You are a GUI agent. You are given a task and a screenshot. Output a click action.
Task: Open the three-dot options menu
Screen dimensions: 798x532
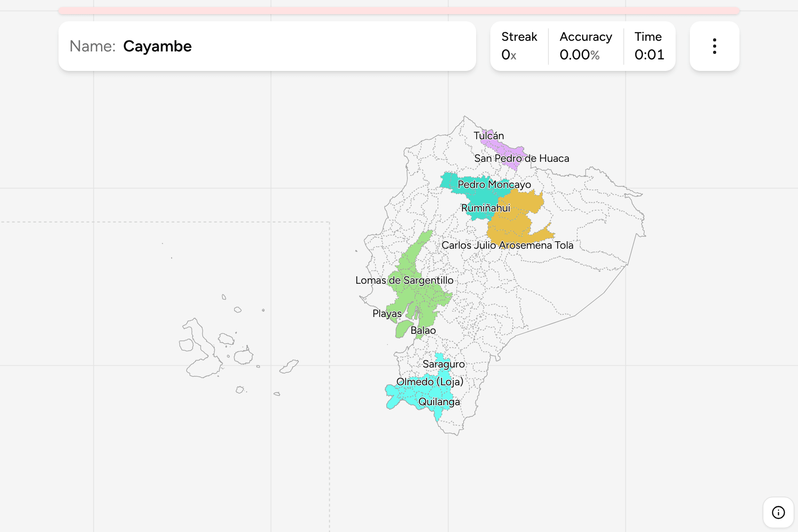[714, 46]
